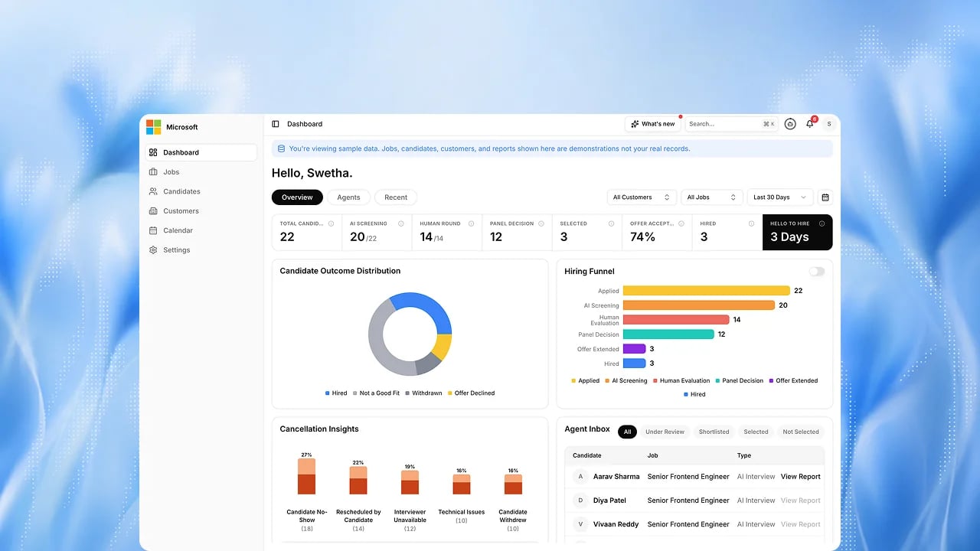Toggle Offer Declined legend item
This screenshot has width=980, height=551.
click(471, 393)
